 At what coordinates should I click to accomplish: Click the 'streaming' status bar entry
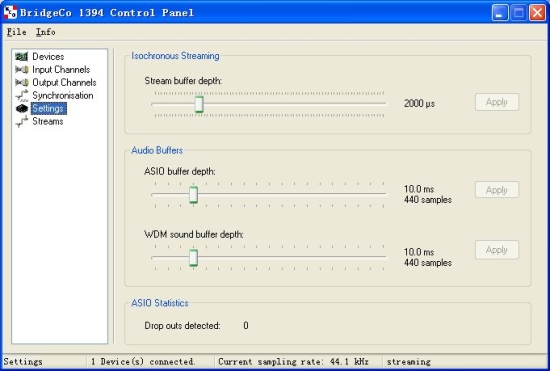pyautogui.click(x=408, y=362)
